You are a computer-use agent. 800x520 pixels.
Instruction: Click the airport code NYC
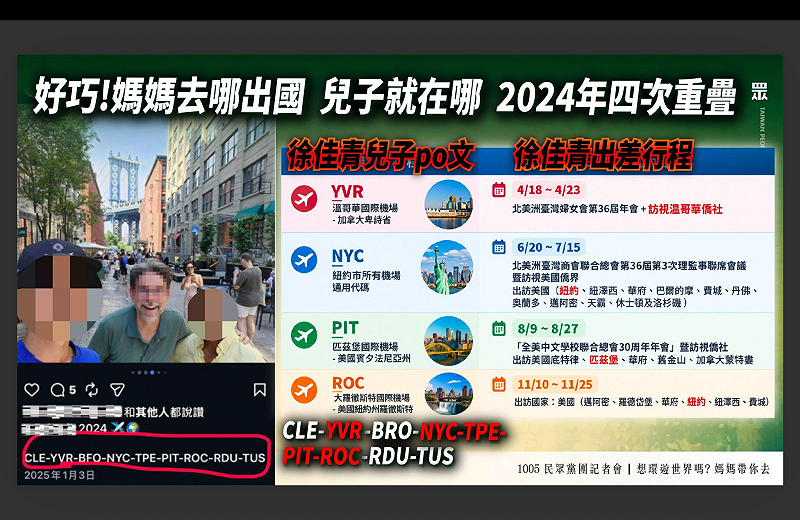[x=348, y=256]
